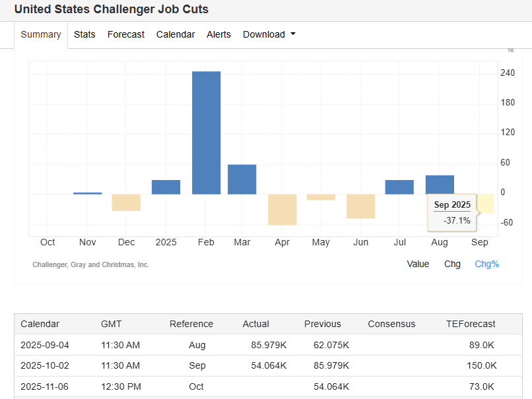Expand the Download dropdown menu
Image resolution: width=532 pixels, height=399 pixels.
(x=269, y=34)
